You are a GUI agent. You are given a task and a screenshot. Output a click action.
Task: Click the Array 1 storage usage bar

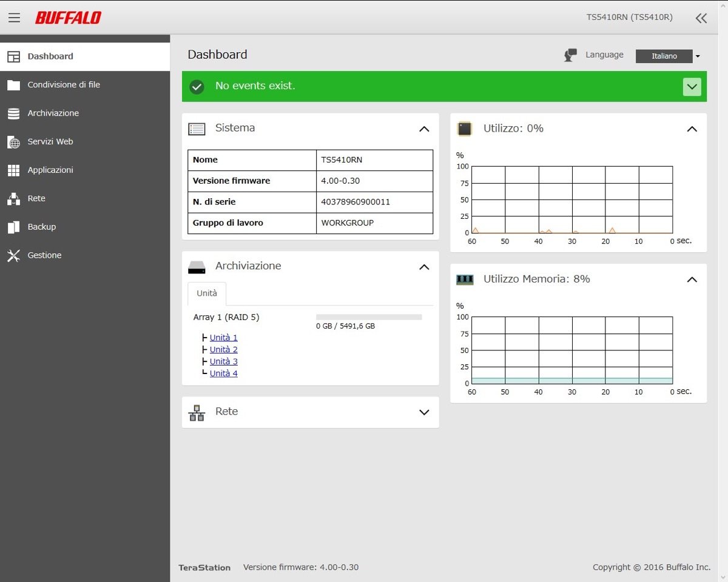point(369,317)
